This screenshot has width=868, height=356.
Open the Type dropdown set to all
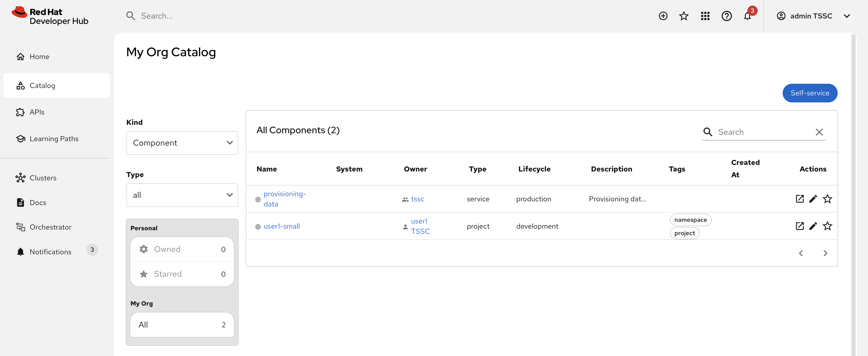[x=182, y=195]
